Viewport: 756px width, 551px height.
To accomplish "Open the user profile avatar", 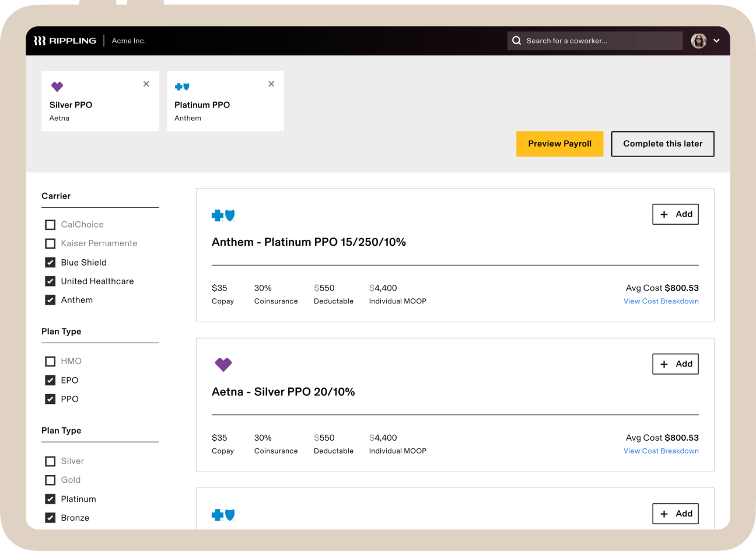I will click(x=698, y=41).
